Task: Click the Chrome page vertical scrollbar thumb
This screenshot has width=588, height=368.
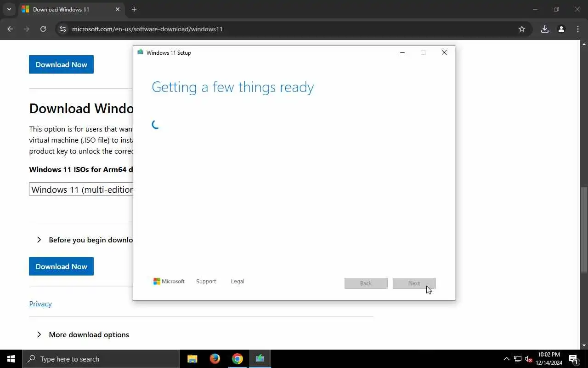Action: (584, 230)
